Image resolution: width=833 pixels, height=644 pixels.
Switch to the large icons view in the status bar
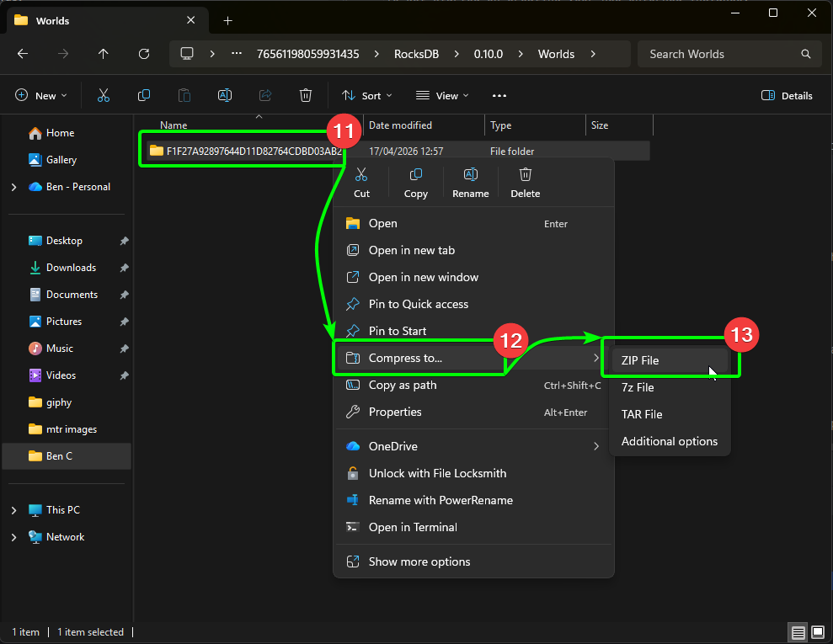[x=816, y=632]
